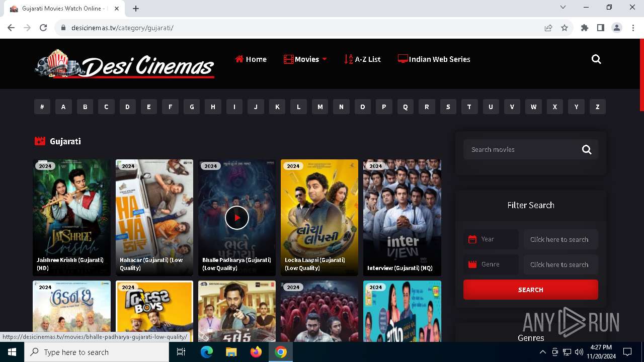Open a new browser tab
This screenshot has height=362, width=644.
(136, 9)
